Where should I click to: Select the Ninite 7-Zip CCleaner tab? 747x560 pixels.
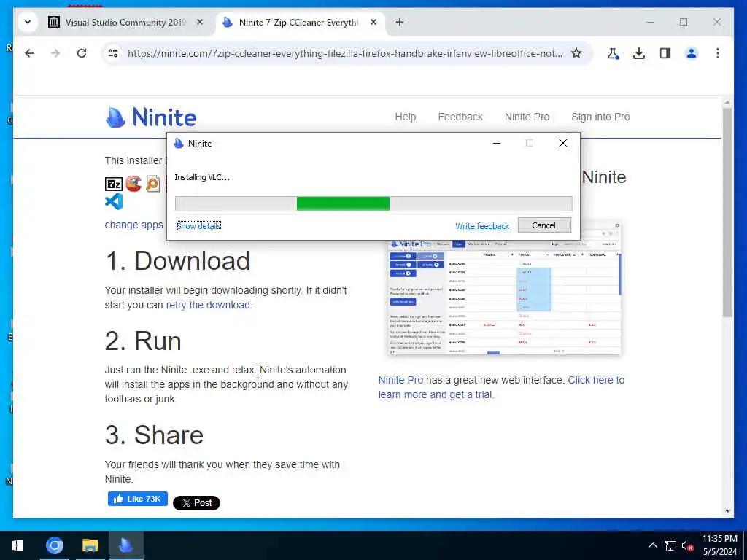pos(298,22)
